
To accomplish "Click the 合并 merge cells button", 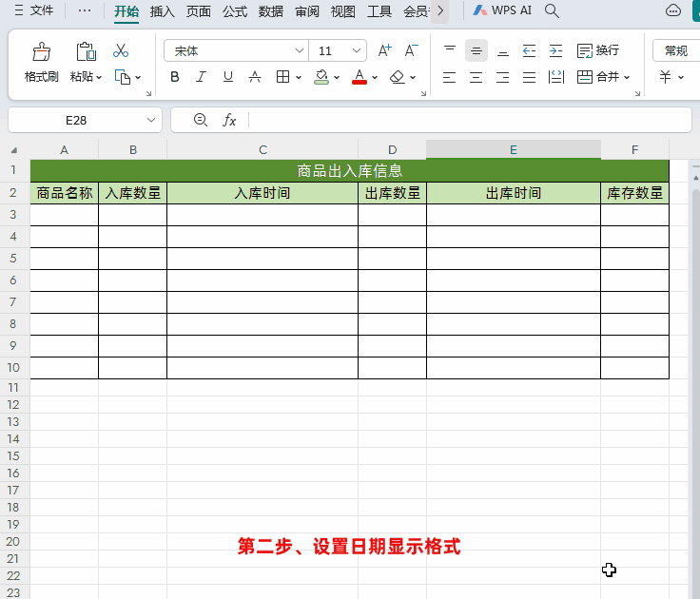I will [x=598, y=77].
